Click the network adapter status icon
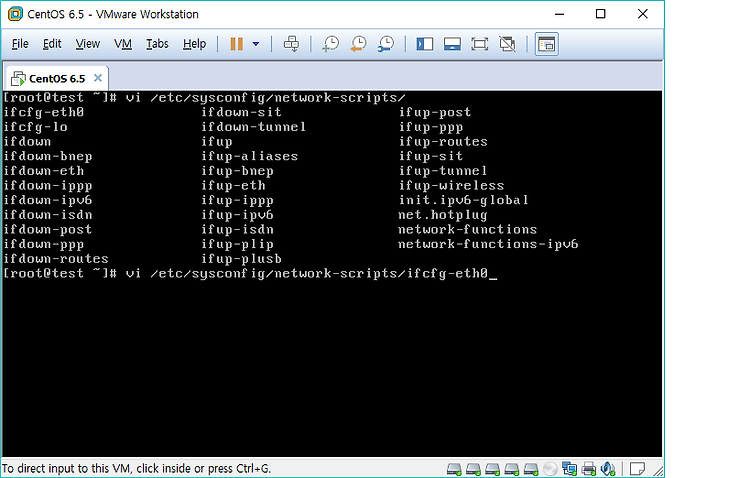Viewport: 750px width, 478px height. (x=569, y=469)
